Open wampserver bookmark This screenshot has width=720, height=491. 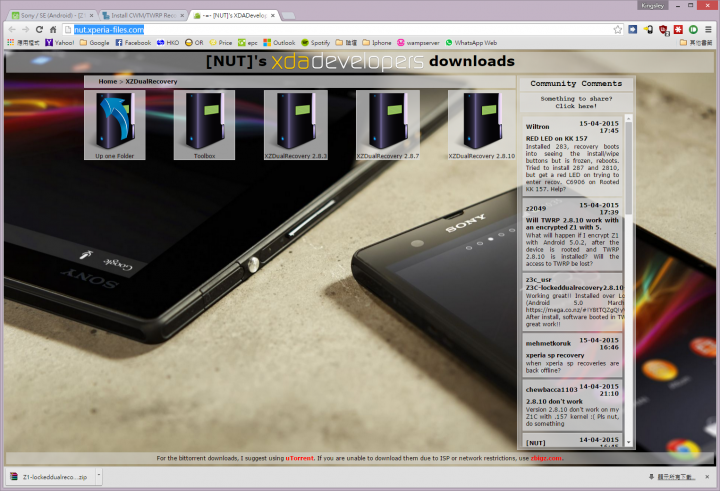tap(418, 43)
